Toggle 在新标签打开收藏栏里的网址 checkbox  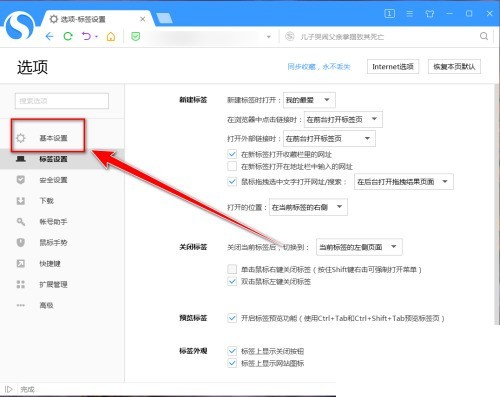[x=232, y=154]
